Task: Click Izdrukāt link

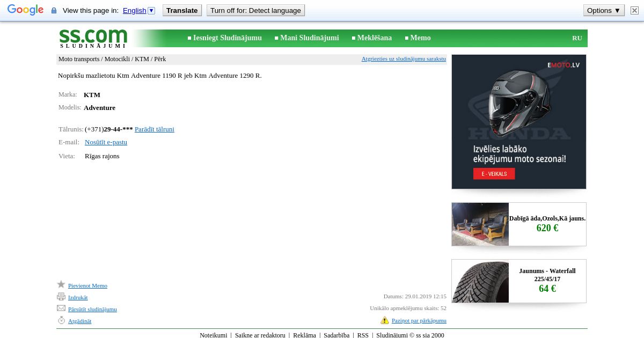Action: click(78, 297)
